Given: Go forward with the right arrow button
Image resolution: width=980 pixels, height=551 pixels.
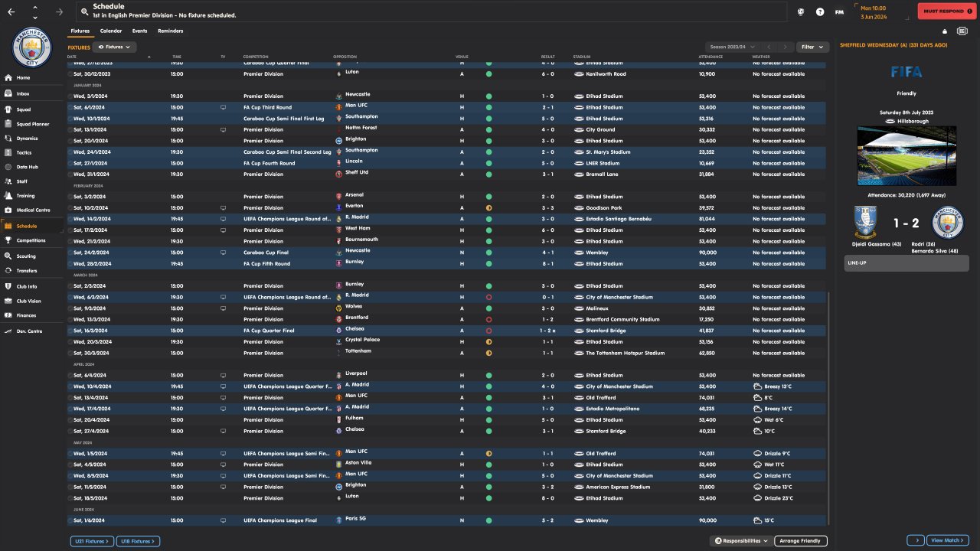Looking at the screenshot, I should 59,11.
